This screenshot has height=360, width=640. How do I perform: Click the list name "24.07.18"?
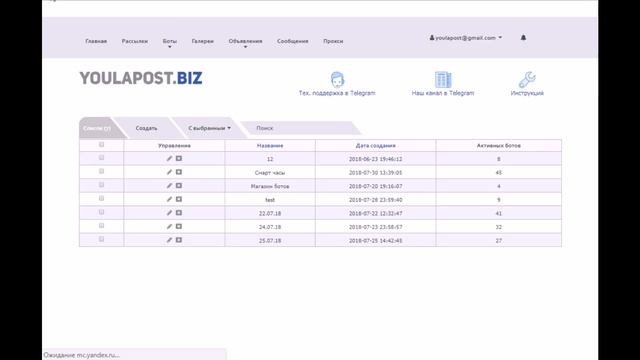click(x=270, y=227)
